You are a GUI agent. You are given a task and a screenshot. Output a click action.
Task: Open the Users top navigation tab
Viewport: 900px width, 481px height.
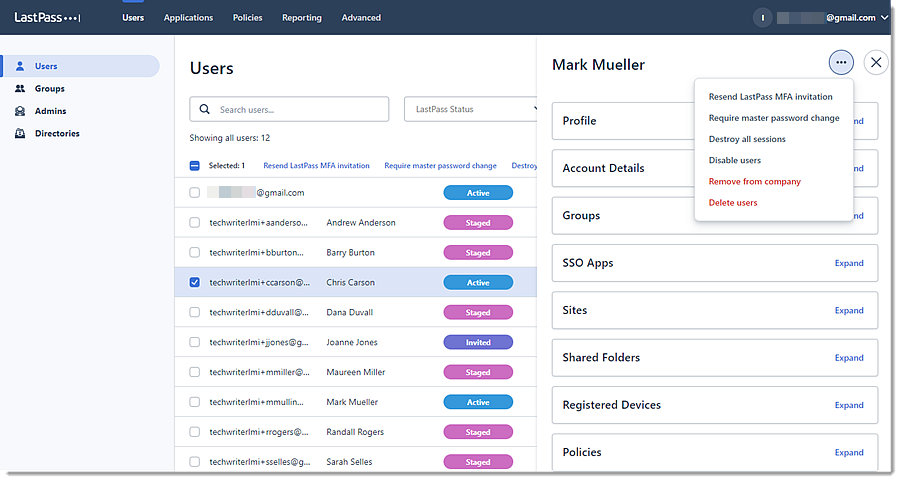pyautogui.click(x=133, y=18)
